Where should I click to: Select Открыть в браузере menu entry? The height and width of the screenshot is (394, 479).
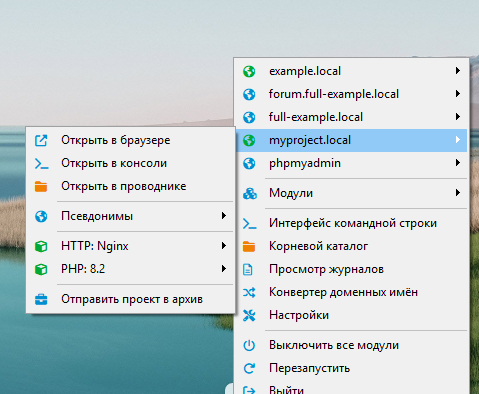point(130,140)
